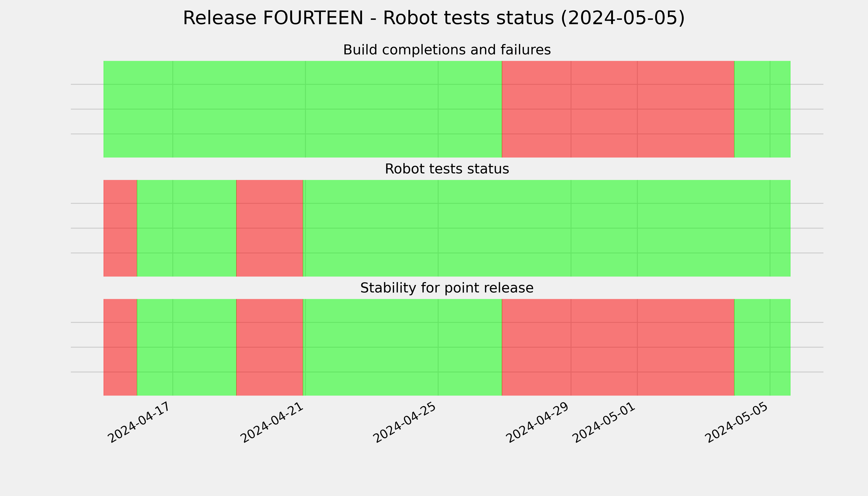Click the red failure block in Build completions chart
Image resolution: width=868 pixels, height=496 pixels.
point(618,109)
